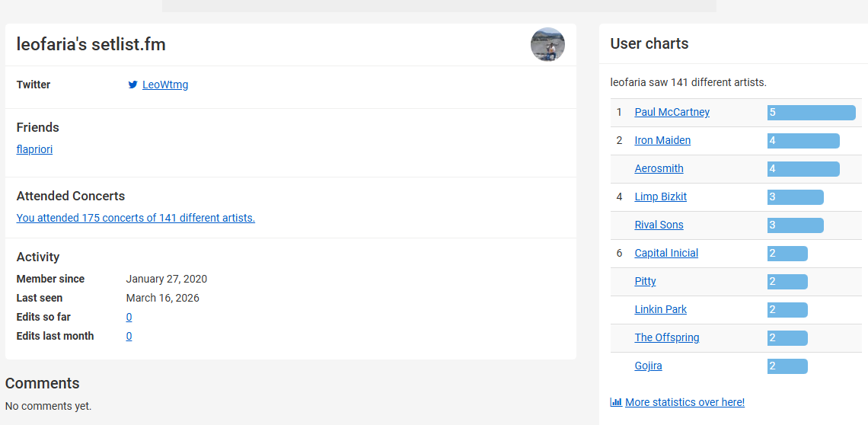Click Aerosmith's bar showing 4
The width and height of the screenshot is (868, 425).
(803, 169)
